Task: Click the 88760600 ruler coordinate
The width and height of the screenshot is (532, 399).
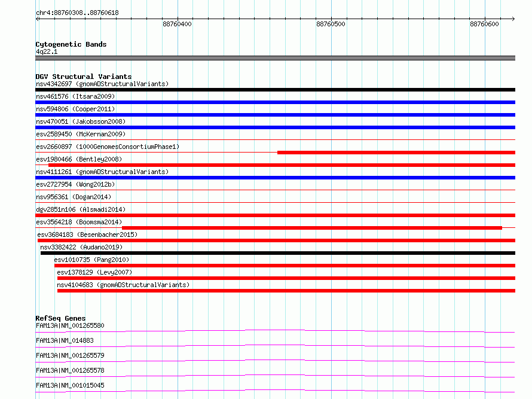Action: 485,24
